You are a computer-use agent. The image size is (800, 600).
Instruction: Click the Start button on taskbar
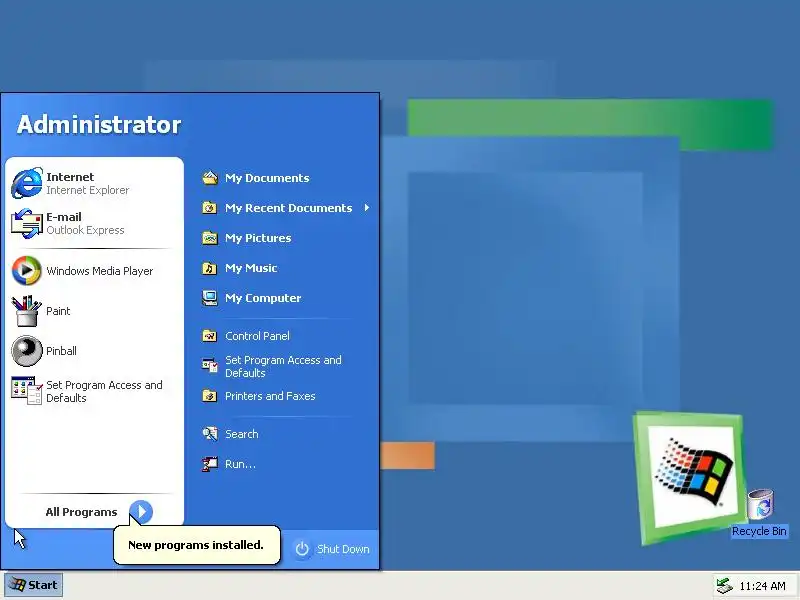click(34, 585)
